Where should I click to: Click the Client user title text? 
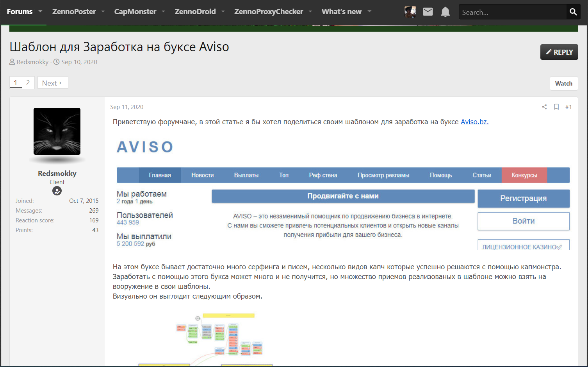57,182
